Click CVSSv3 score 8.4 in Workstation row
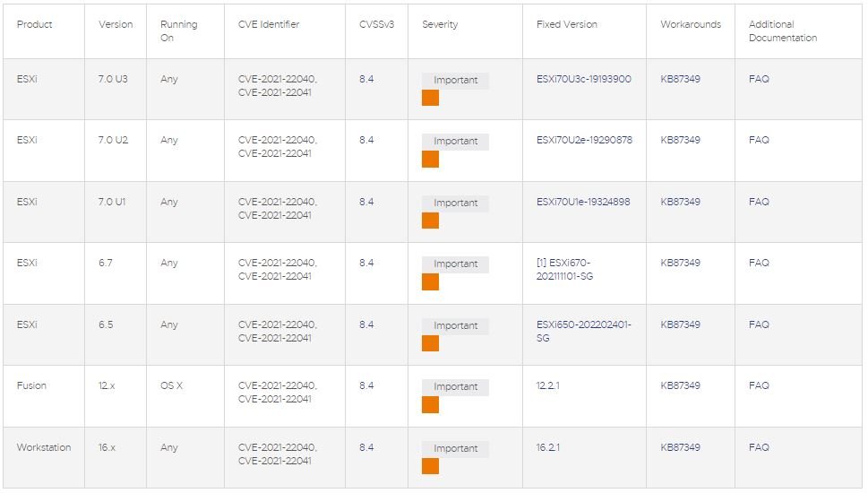Viewport: 868px width, 493px height. pyautogui.click(x=365, y=447)
